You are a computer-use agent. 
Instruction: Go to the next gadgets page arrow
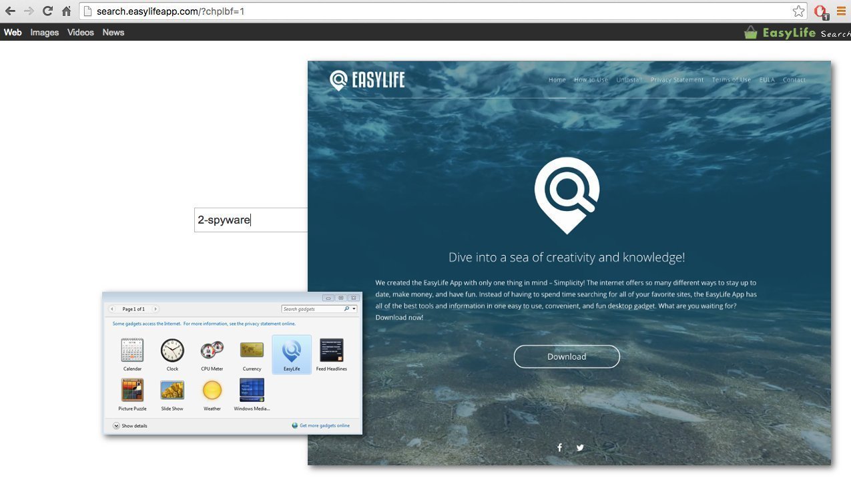[x=156, y=309]
